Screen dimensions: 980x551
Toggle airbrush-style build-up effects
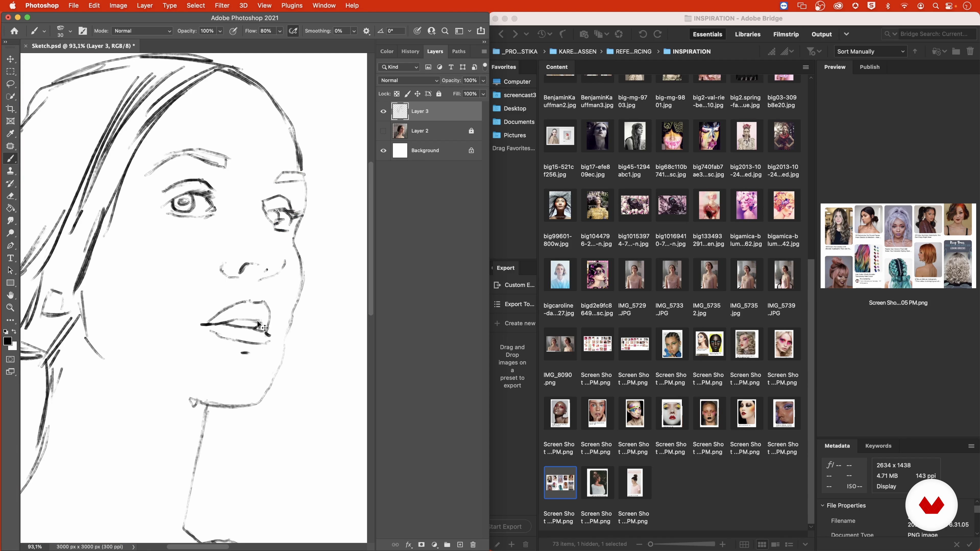(x=293, y=31)
